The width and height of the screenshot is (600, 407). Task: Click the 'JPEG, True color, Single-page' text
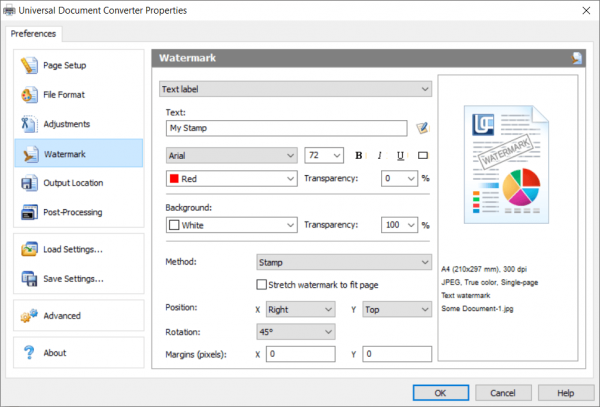[x=489, y=282]
